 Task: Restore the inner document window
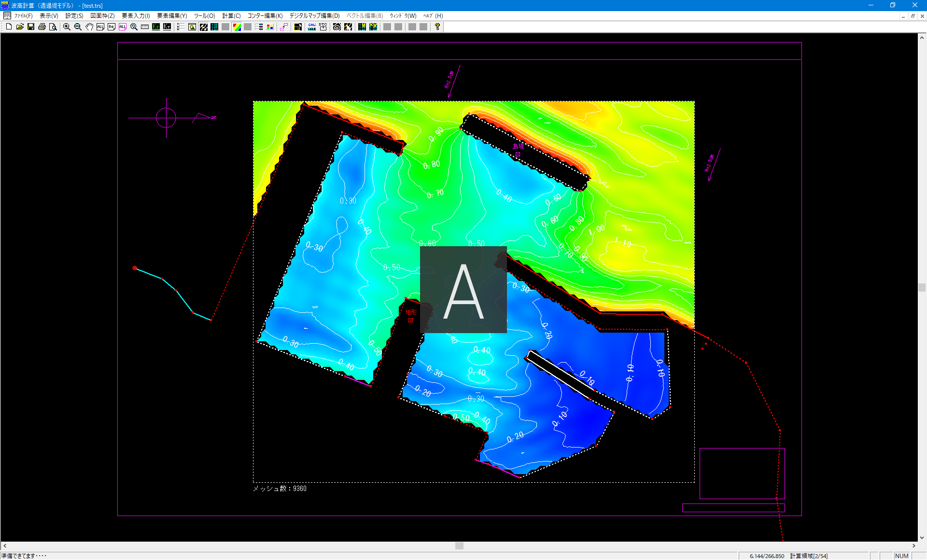(913, 16)
